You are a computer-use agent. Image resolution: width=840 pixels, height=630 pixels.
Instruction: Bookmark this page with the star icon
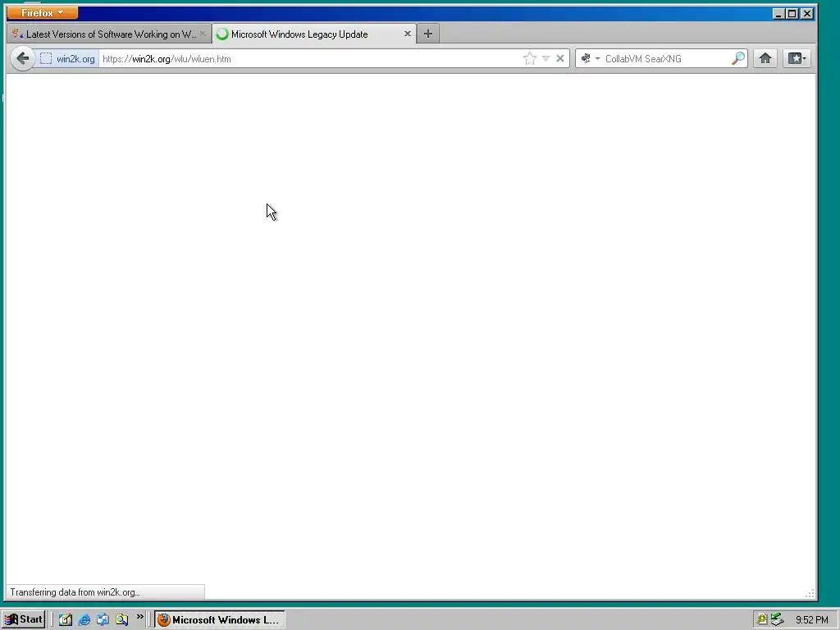pyautogui.click(x=530, y=58)
